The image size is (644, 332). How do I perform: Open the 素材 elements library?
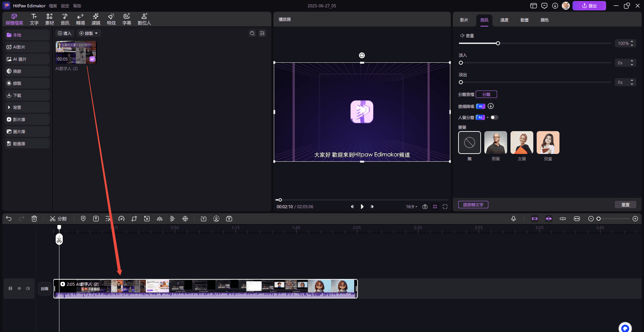pos(49,19)
